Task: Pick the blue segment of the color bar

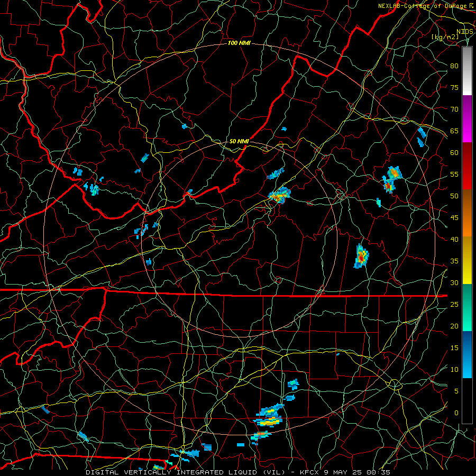Action: [467, 354]
